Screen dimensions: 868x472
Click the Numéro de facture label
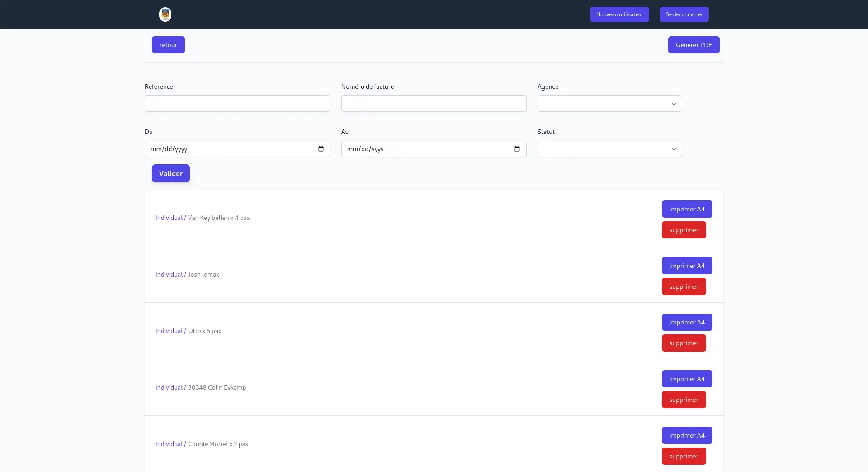pos(368,86)
